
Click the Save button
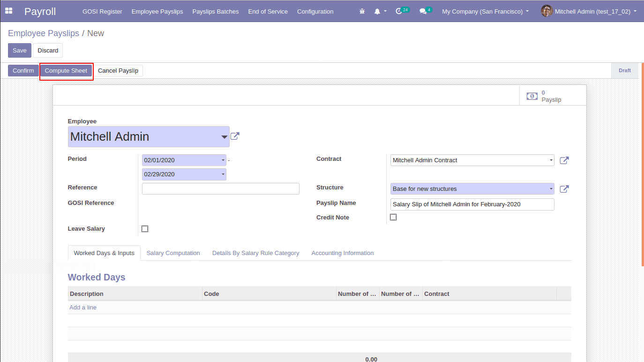(x=20, y=50)
